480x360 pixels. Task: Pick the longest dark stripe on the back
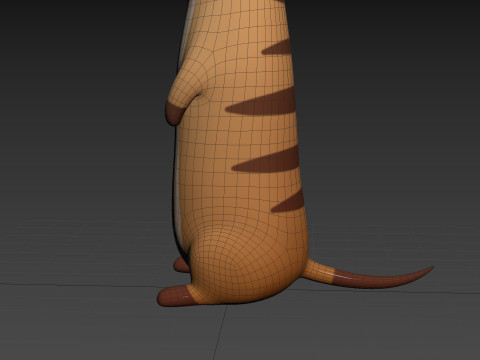[261, 103]
